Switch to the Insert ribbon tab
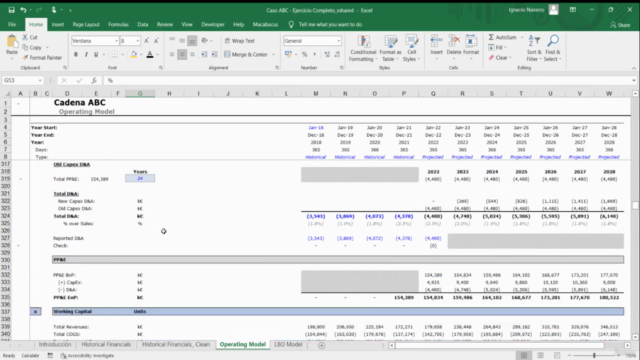 click(58, 24)
